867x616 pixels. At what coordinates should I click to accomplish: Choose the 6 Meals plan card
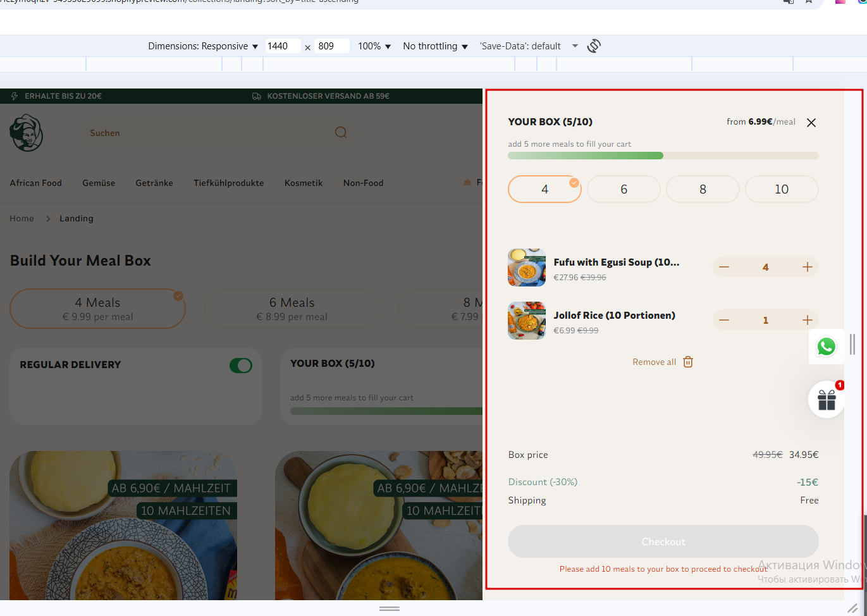pos(292,309)
